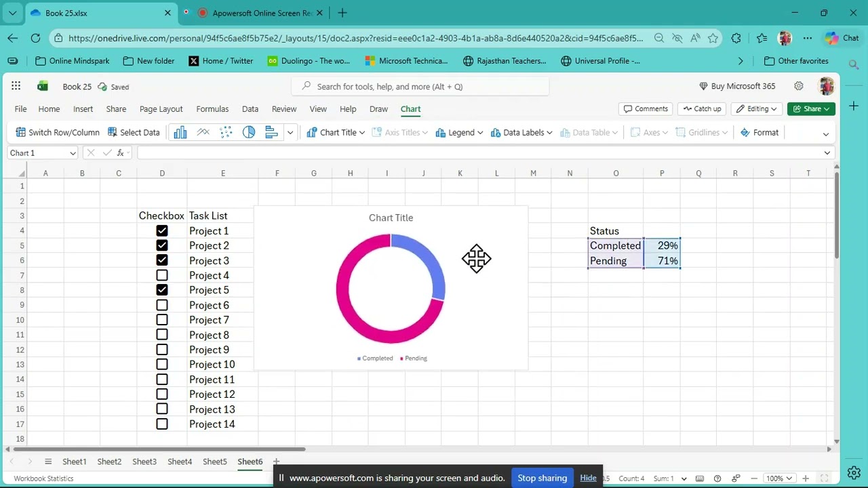Viewport: 868px width, 488px height.
Task: Open the Microsoft 365 app launcher
Action: click(16, 86)
